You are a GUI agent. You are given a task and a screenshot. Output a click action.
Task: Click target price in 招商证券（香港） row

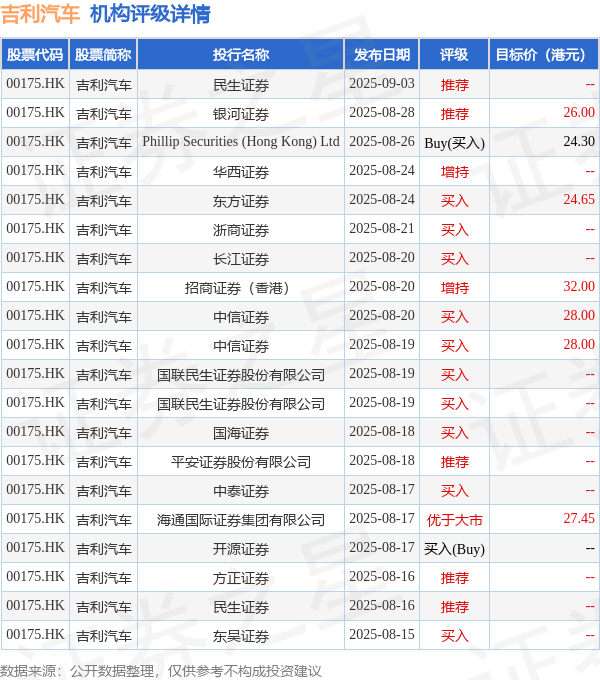click(x=579, y=286)
